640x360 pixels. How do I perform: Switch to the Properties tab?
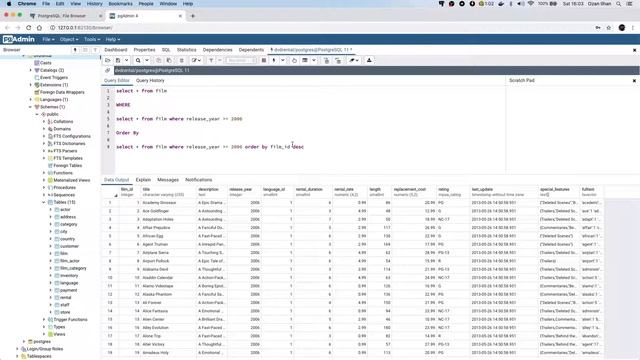point(144,50)
